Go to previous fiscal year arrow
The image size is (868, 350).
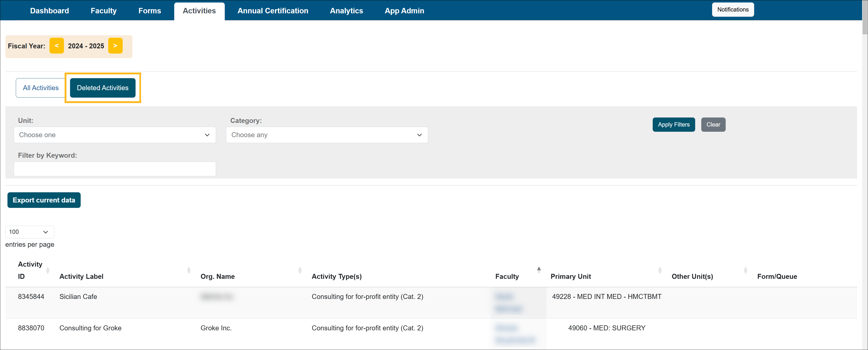coord(56,46)
